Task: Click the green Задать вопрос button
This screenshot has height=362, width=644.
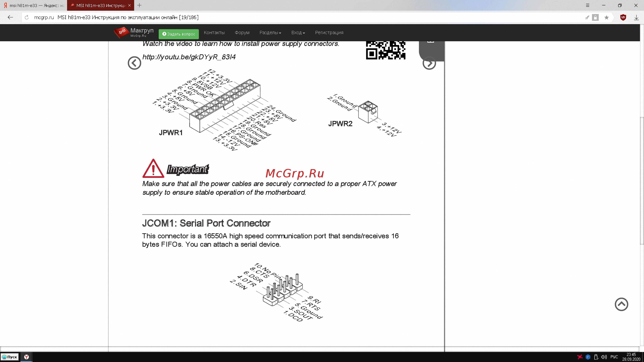Action: click(179, 34)
